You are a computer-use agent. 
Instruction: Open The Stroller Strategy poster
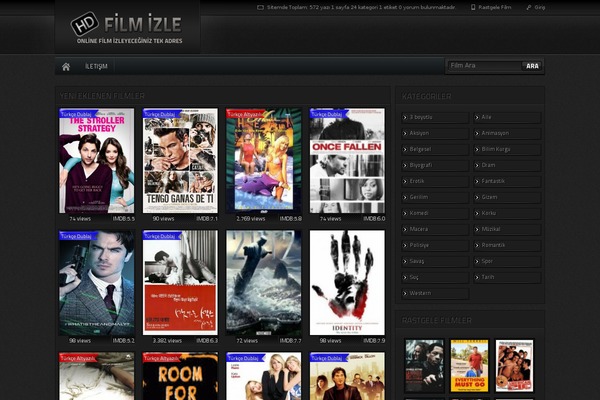97,161
